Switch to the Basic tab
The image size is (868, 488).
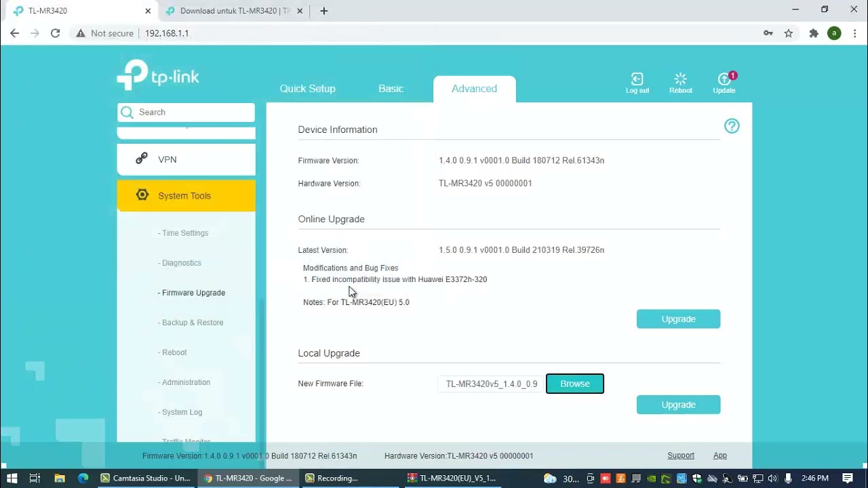coord(391,89)
